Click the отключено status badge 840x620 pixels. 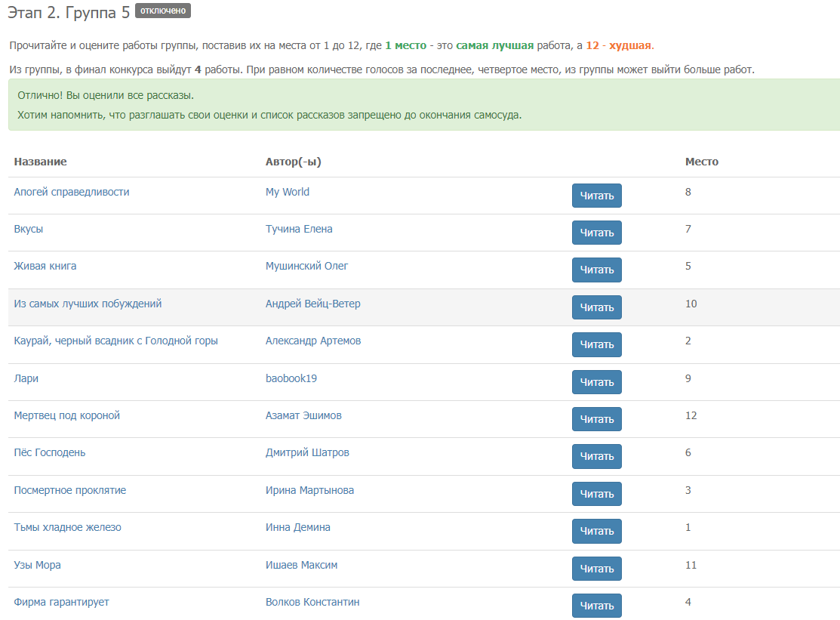coord(162,11)
